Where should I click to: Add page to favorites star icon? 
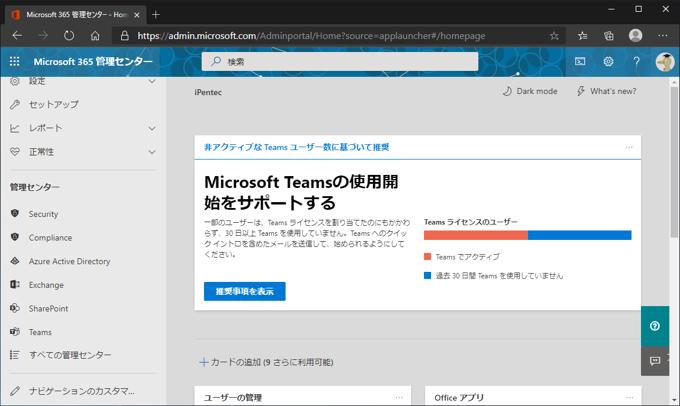(554, 36)
